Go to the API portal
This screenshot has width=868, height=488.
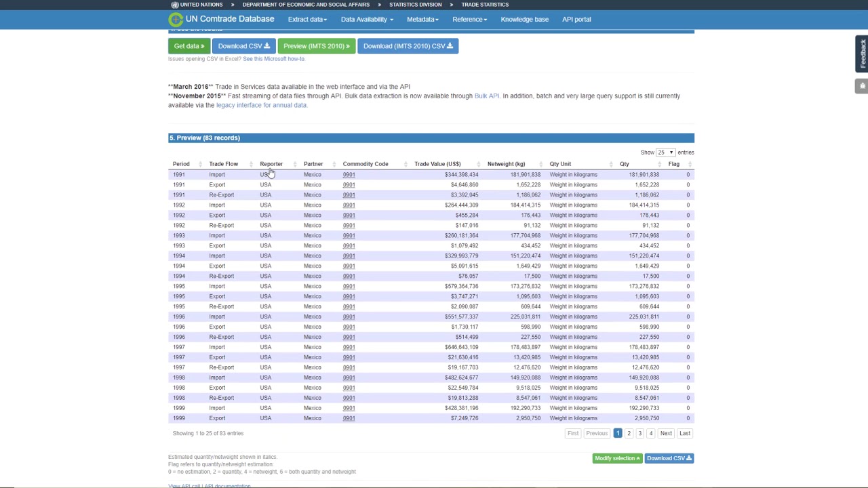click(576, 19)
